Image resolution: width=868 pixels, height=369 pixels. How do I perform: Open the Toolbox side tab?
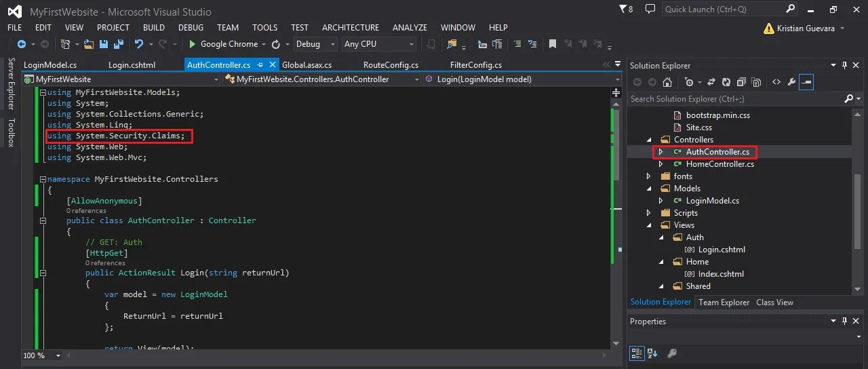pyautogui.click(x=11, y=132)
